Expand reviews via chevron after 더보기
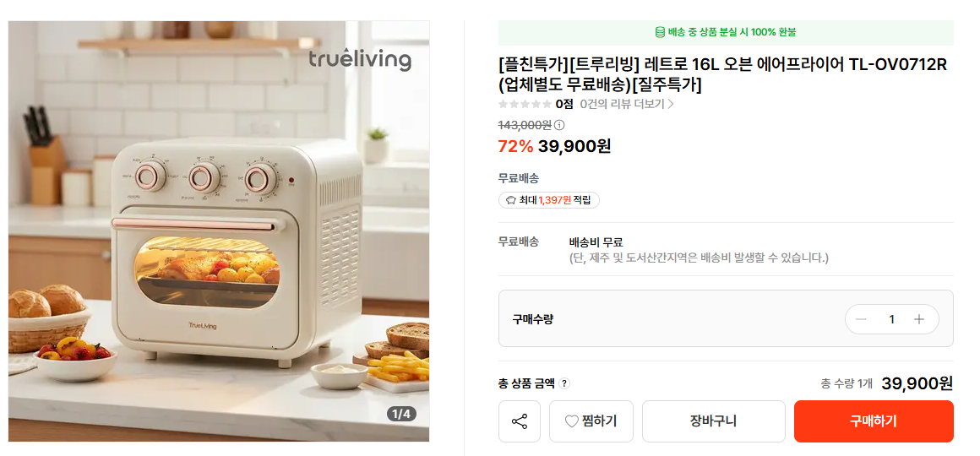The height and width of the screenshot is (456, 980). coord(671,105)
